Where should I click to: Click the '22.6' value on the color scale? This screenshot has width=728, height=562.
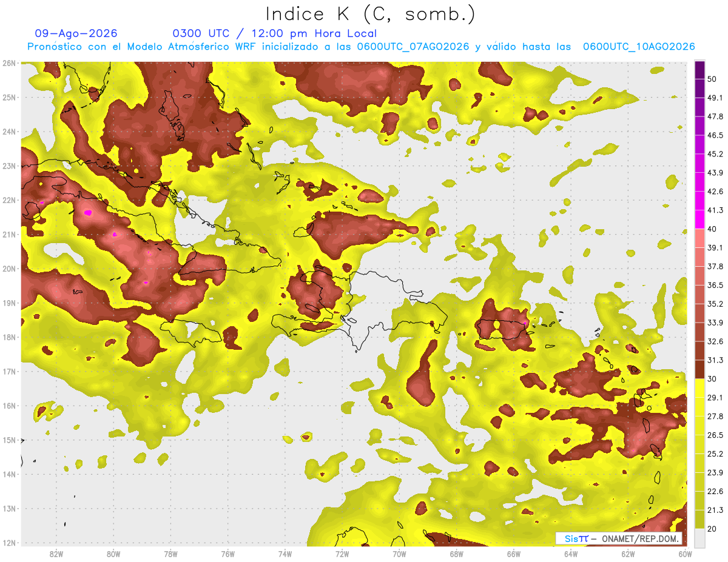(x=715, y=491)
